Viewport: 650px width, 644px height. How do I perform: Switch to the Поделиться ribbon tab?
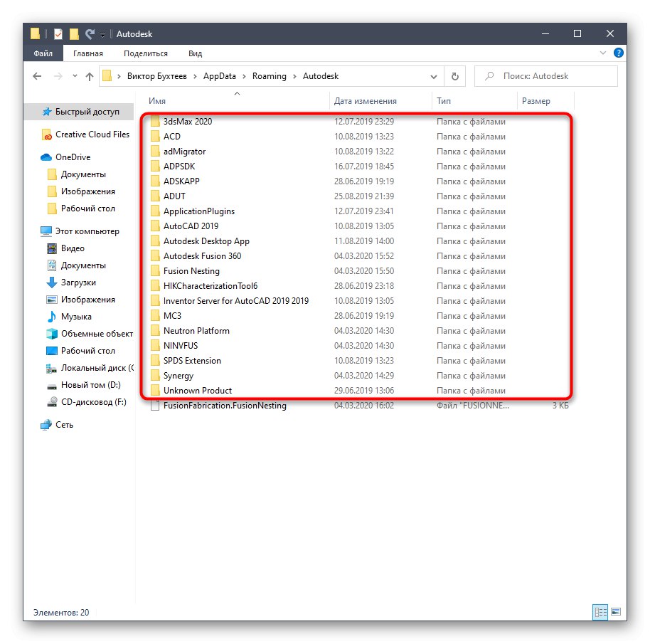click(146, 53)
